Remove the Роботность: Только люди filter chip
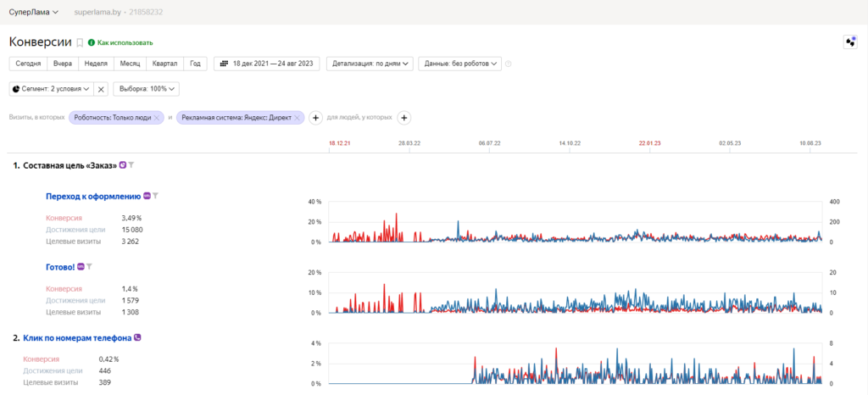This screenshot has width=868, height=395. point(157,118)
